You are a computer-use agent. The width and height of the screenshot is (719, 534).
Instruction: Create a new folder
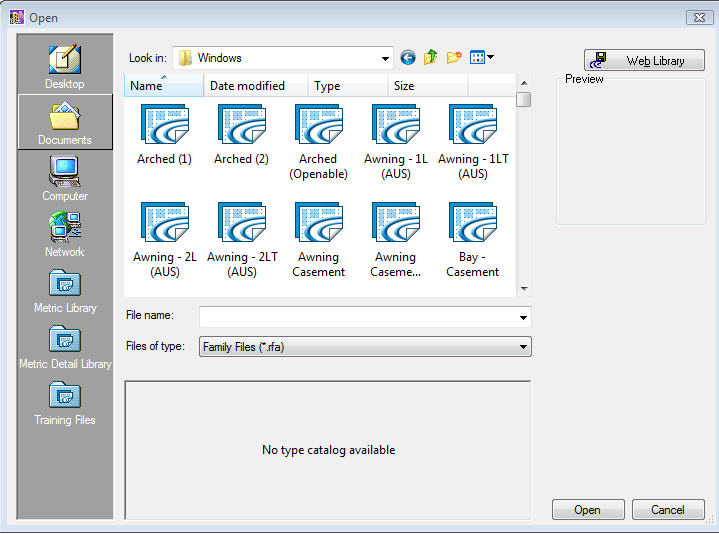pos(454,58)
